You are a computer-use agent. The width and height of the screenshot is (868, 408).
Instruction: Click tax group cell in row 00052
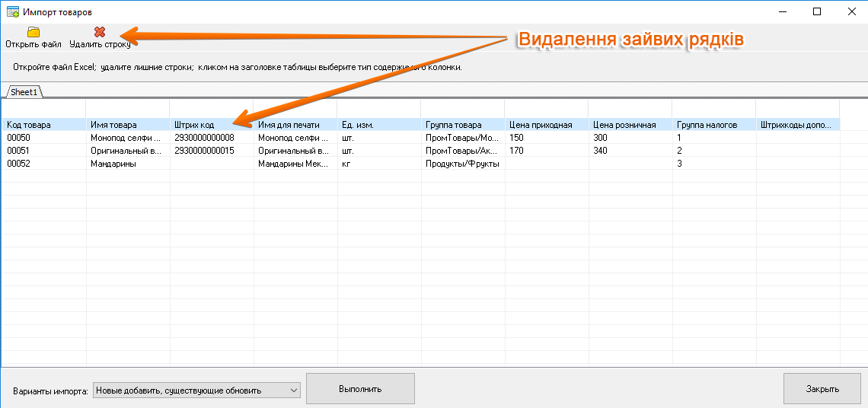tap(714, 164)
